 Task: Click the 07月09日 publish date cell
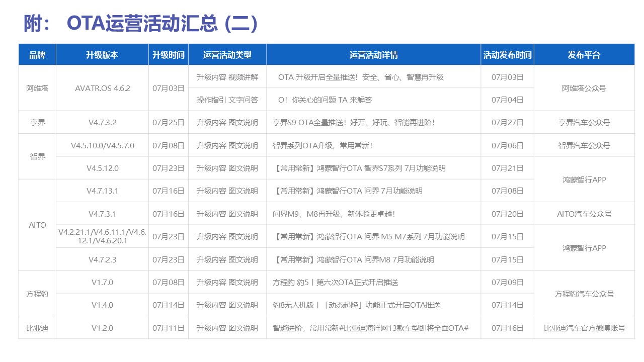click(x=507, y=282)
